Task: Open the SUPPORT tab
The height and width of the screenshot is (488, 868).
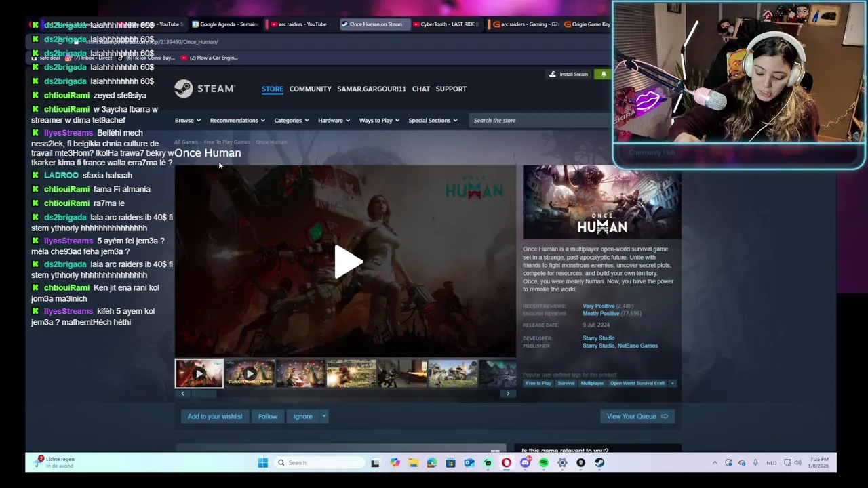Action: point(451,89)
